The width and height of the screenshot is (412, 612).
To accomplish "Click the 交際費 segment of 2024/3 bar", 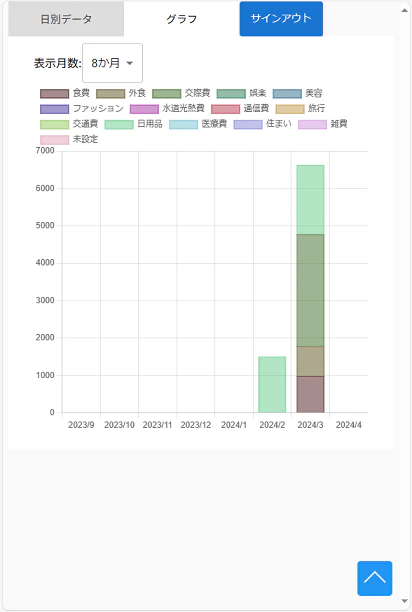I will 310,290.
